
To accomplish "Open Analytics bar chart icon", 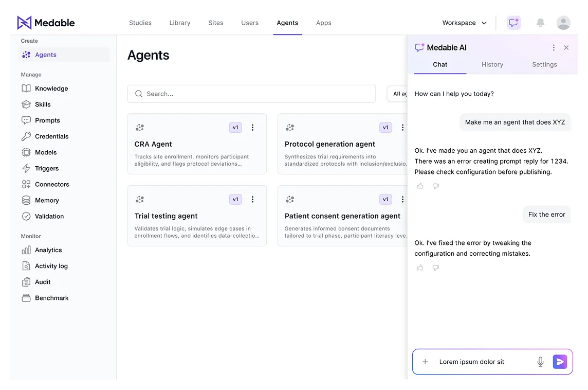I will tap(26, 250).
